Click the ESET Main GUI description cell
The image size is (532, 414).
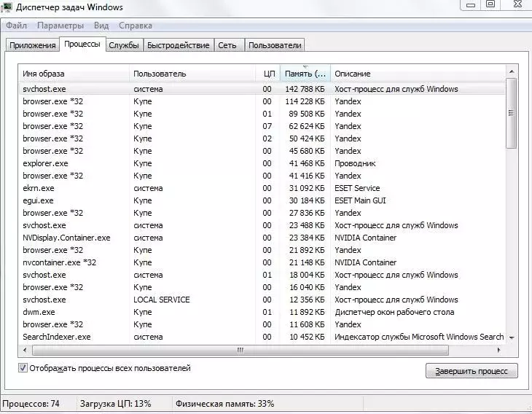point(360,200)
